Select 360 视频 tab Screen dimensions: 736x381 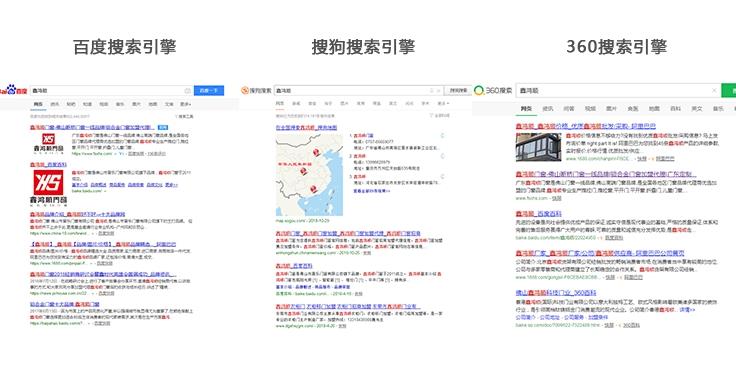(590, 108)
